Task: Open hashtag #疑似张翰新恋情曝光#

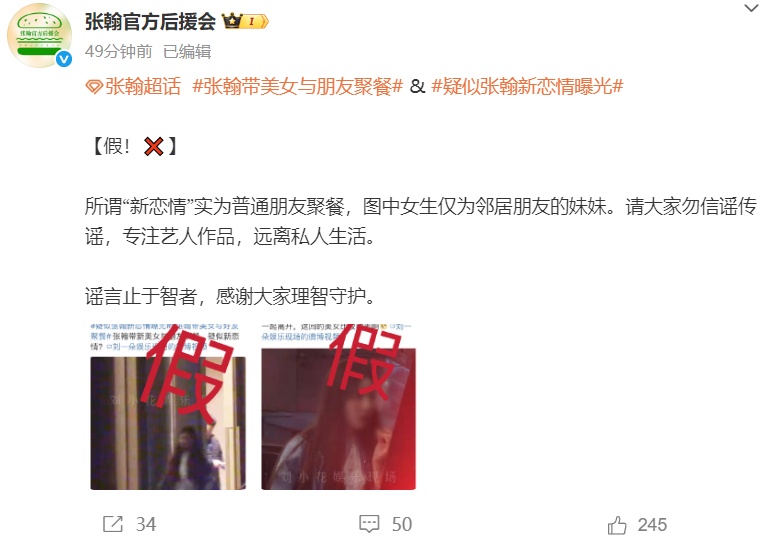Action: 528,86
